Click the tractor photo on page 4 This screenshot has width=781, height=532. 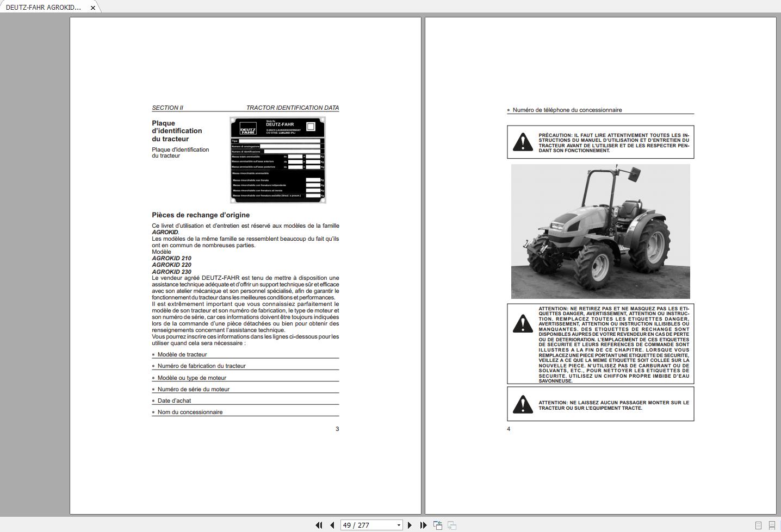click(600, 231)
